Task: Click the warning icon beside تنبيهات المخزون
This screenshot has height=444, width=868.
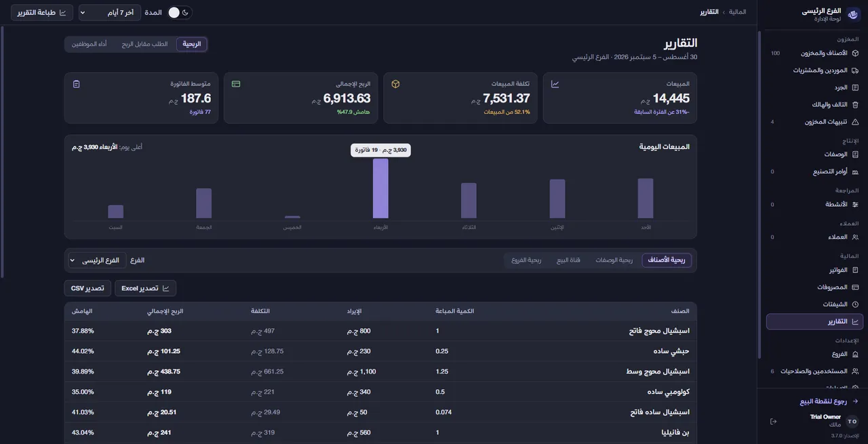Action: tap(855, 122)
